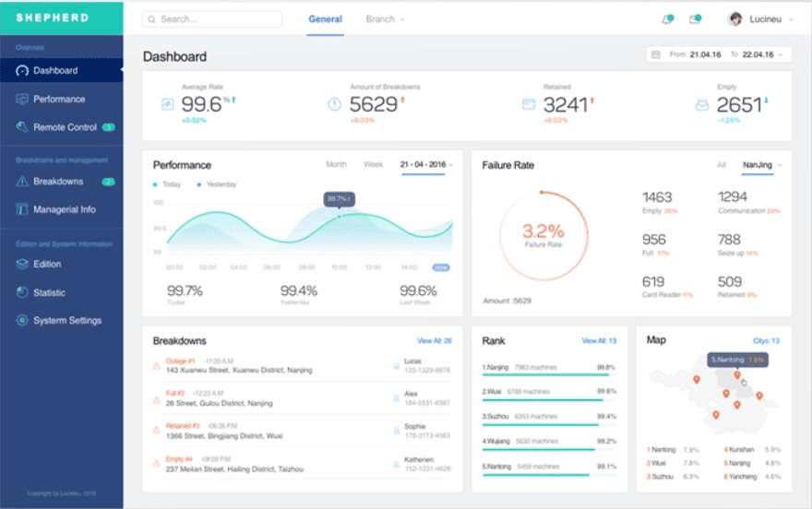Screen dimensions: 812x509
Task: Open the notifications bell icon
Action: pos(667,19)
